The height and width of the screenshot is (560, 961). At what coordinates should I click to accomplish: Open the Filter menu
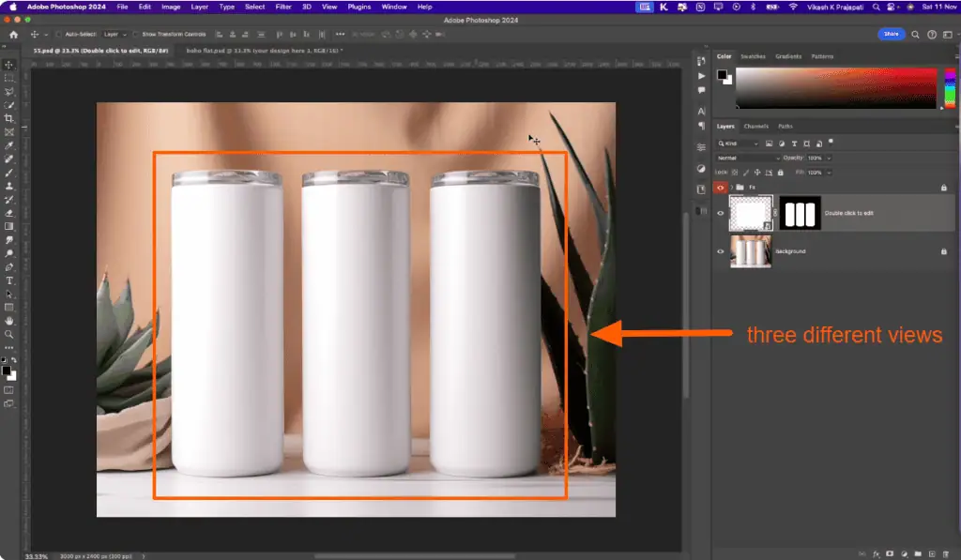pyautogui.click(x=283, y=7)
